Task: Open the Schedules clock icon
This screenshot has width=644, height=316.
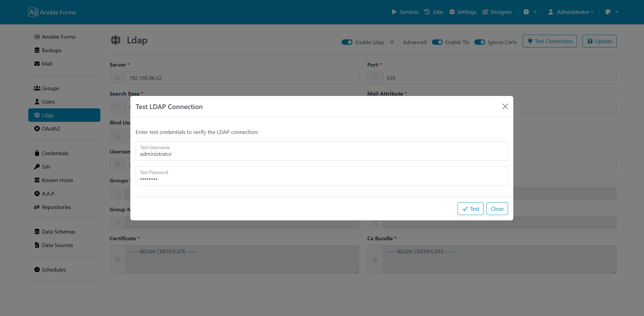Action: coord(37,270)
